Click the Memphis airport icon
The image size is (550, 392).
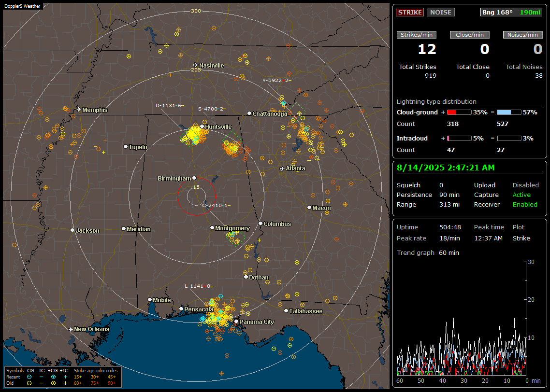click(79, 110)
